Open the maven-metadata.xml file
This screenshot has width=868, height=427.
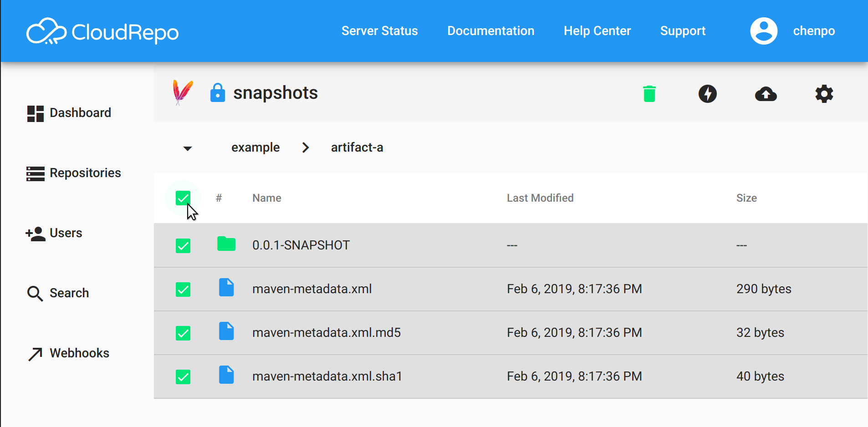click(312, 289)
